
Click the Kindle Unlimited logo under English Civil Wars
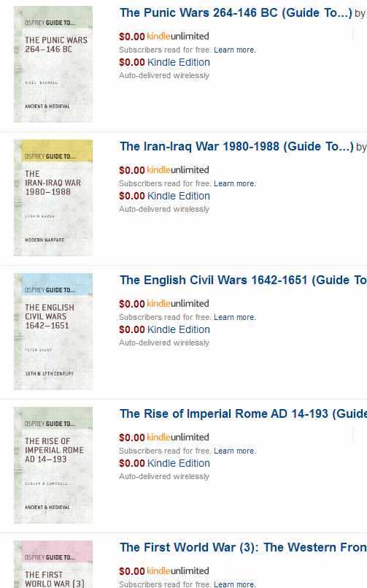pos(178,303)
